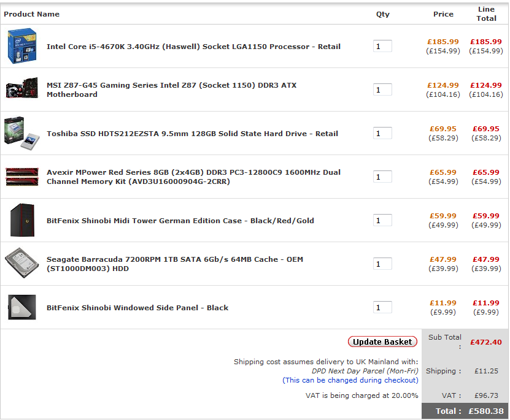Click the BitFenix Shinobi tower case image
The height and width of the screenshot is (420, 510).
(x=22, y=220)
